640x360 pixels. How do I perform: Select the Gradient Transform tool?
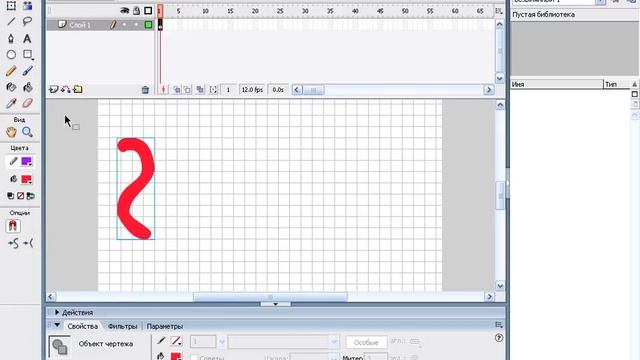pos(27,6)
